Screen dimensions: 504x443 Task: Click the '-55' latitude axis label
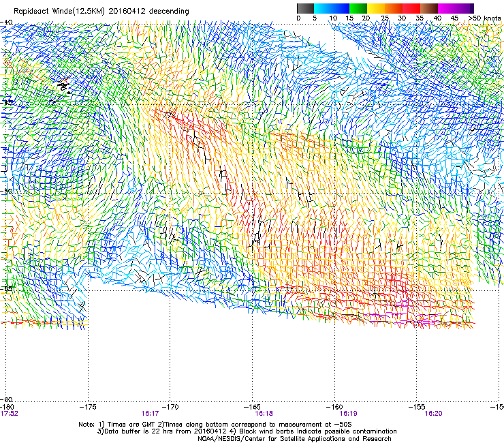(6, 288)
